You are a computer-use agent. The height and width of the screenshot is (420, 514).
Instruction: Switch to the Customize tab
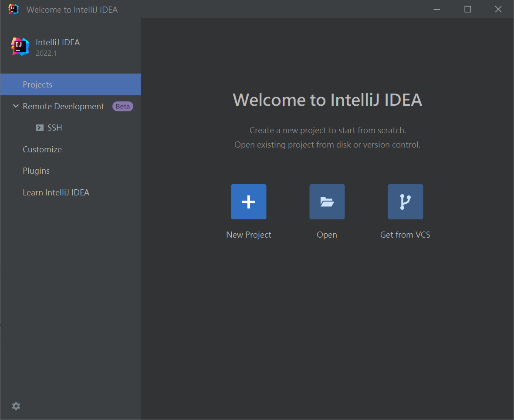42,149
